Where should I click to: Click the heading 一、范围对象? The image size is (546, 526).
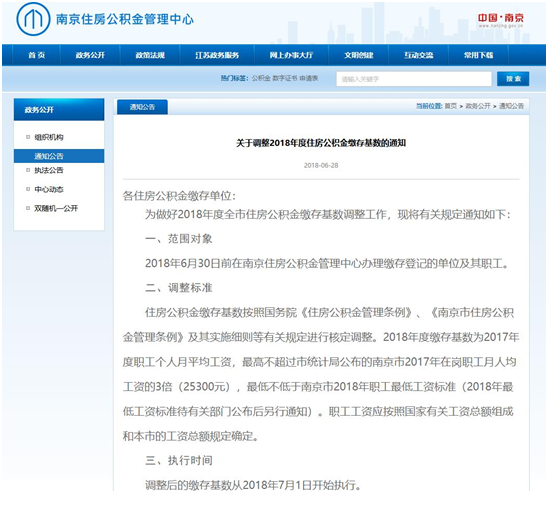pyautogui.click(x=179, y=239)
